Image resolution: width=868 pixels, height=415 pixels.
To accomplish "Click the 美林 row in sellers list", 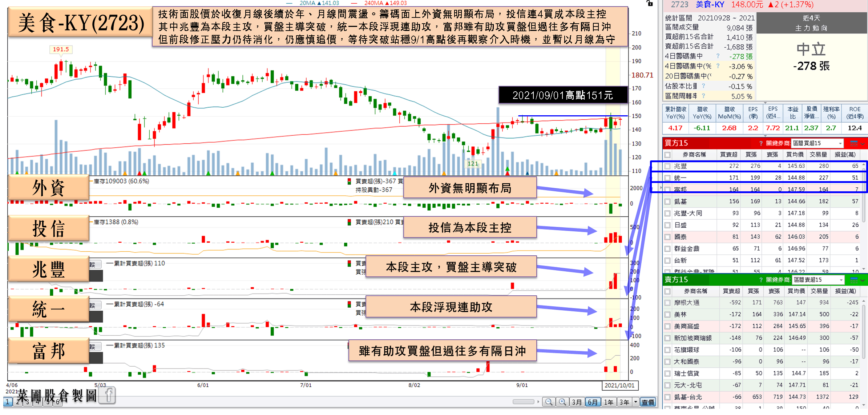I will point(762,314).
